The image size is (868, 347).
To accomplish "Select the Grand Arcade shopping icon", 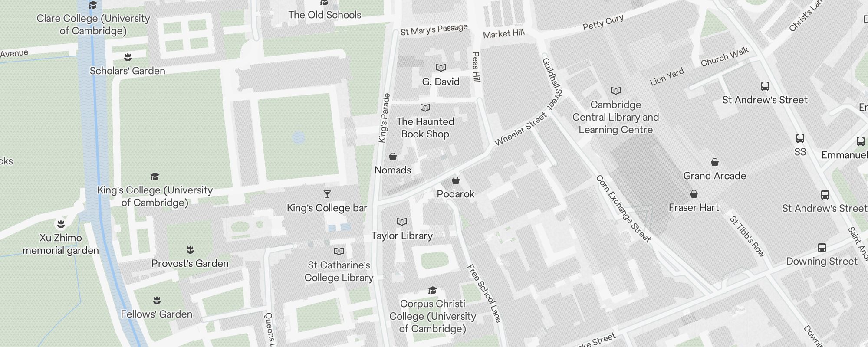I will click(x=715, y=162).
